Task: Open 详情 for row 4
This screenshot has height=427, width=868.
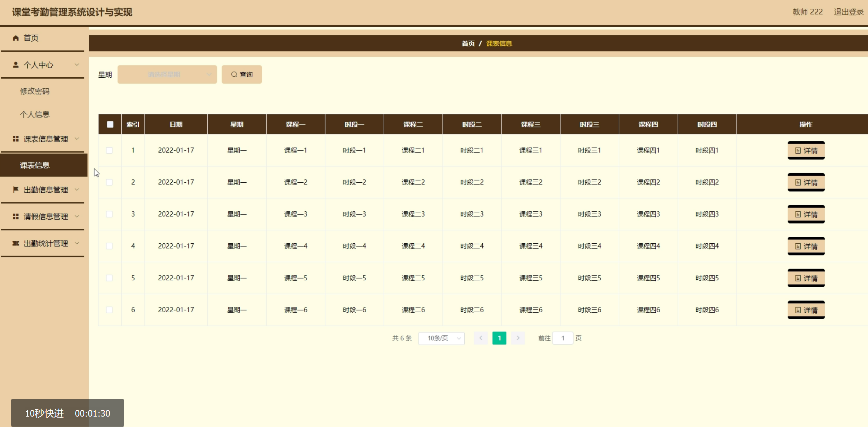Action: coord(806,246)
